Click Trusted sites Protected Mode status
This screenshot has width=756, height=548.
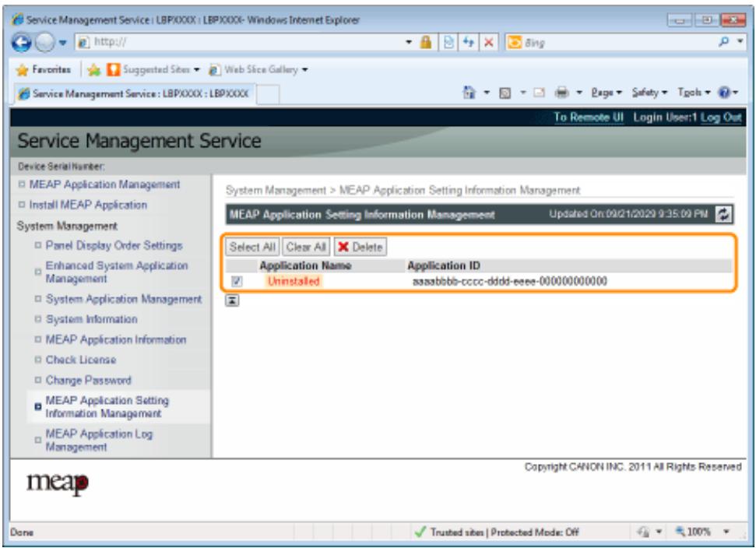505,532
